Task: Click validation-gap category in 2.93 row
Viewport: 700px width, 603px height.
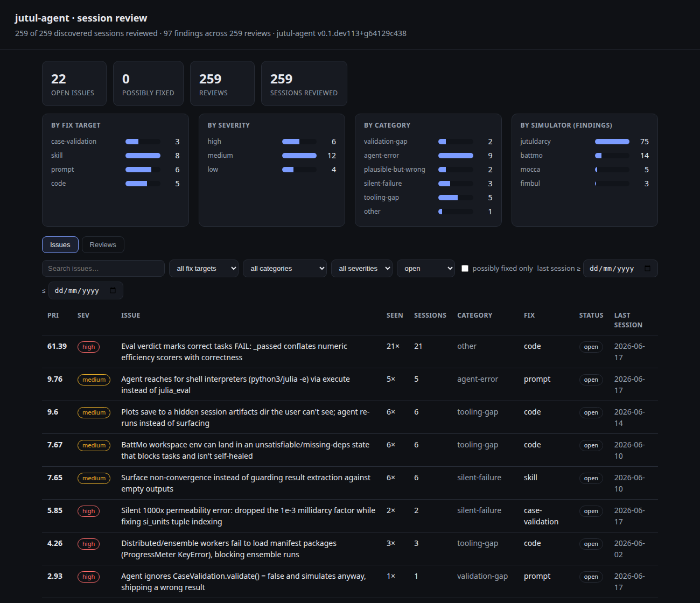Action: tap(482, 576)
